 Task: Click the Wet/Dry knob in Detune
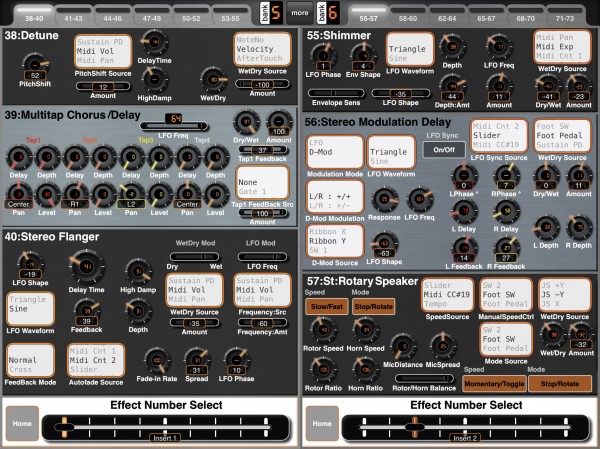[213, 80]
